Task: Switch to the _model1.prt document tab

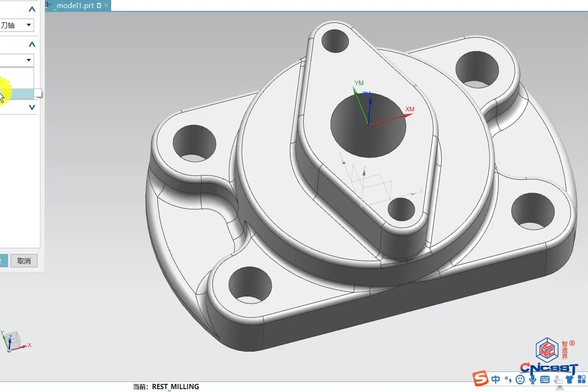Action: coord(73,6)
